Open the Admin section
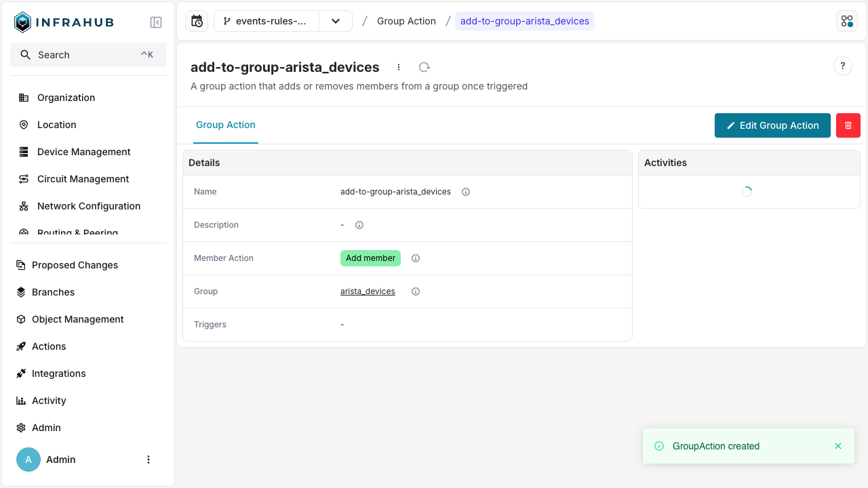The image size is (868, 488). [x=45, y=427]
